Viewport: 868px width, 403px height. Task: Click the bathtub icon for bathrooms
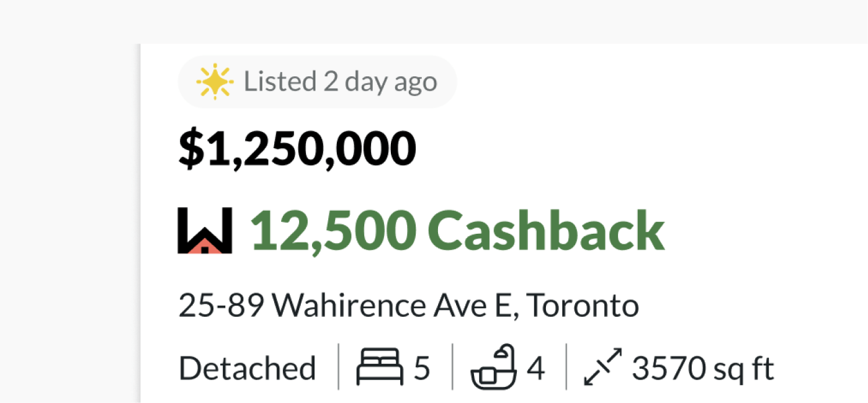pyautogui.click(x=494, y=368)
